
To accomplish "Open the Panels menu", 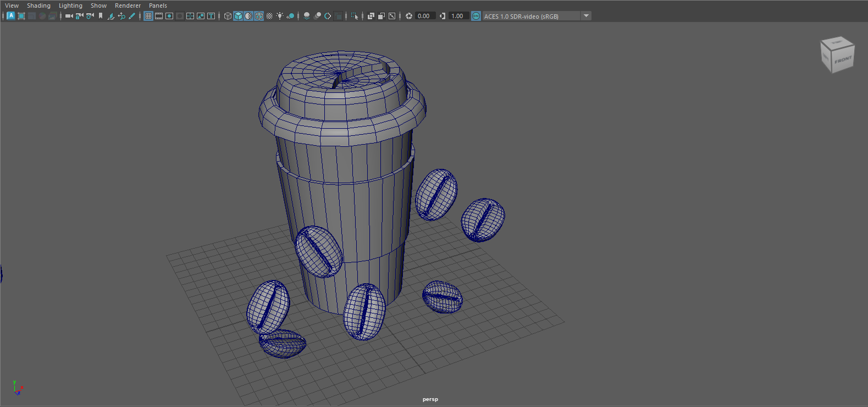I will tap(158, 5).
